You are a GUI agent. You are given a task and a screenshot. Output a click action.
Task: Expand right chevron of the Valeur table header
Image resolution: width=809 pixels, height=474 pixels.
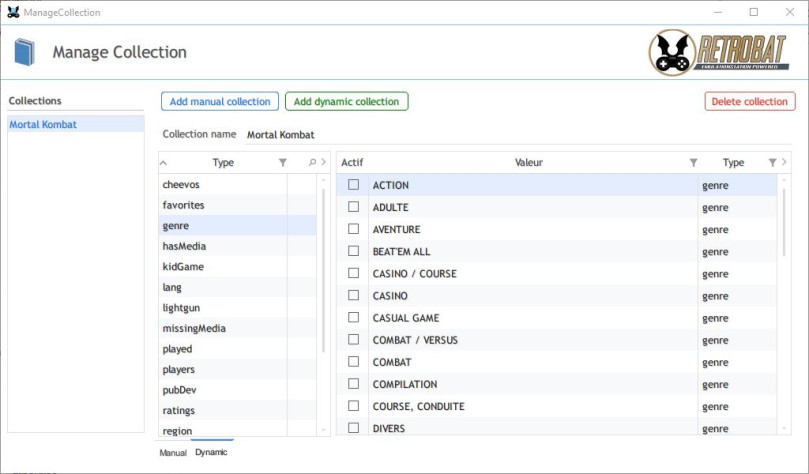tap(784, 162)
